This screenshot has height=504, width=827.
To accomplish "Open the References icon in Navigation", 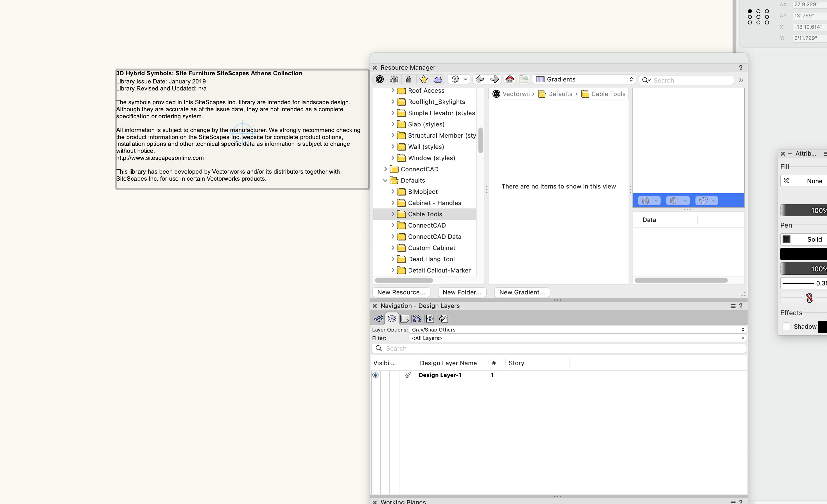I will pyautogui.click(x=444, y=318).
